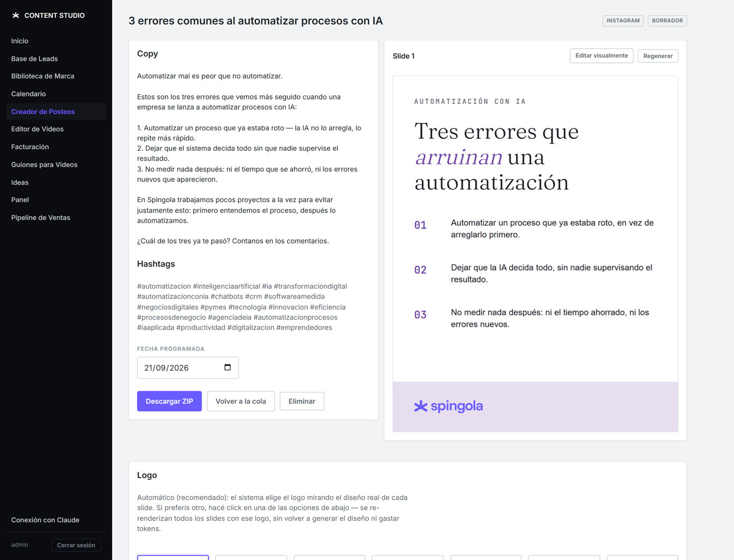
Task: Click the Fecha programada date field
Action: [188, 368]
